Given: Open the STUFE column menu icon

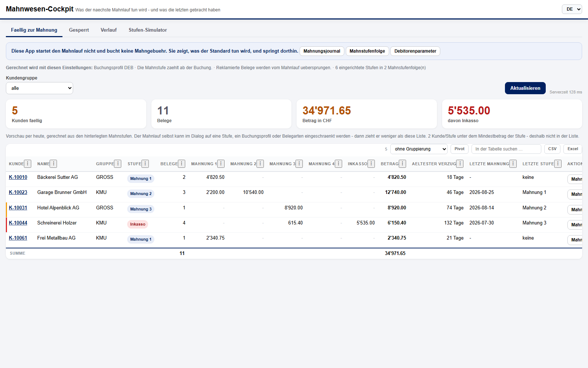Looking at the screenshot, I should [145, 164].
